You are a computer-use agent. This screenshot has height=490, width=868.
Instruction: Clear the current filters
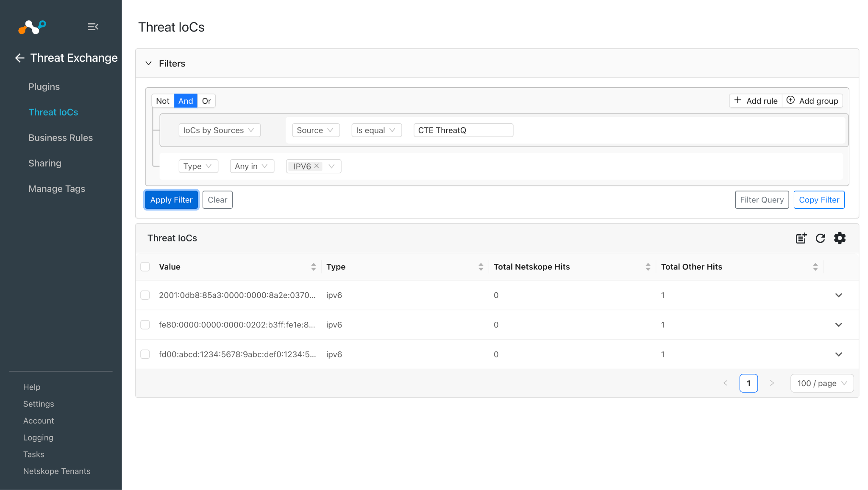217,200
